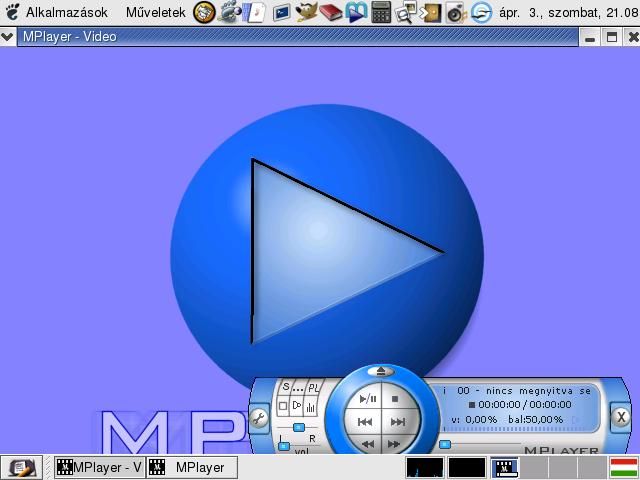Open the PL playlist button
640x480 pixels.
(313, 388)
